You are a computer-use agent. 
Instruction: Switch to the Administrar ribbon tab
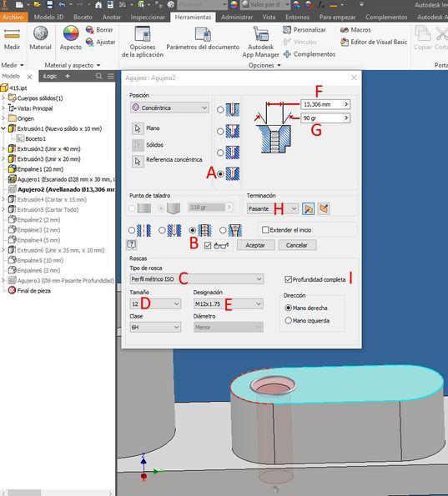(237, 17)
